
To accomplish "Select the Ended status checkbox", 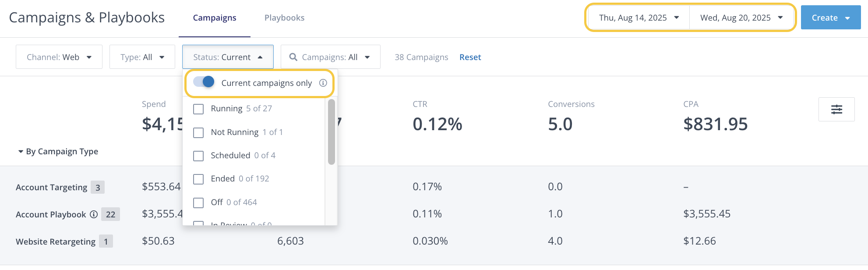I will click(x=198, y=179).
